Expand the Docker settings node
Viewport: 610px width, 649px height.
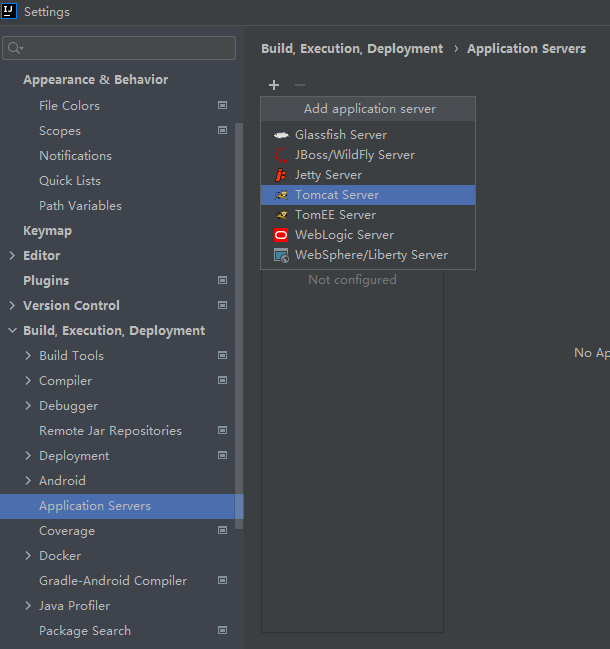pyautogui.click(x=28, y=556)
